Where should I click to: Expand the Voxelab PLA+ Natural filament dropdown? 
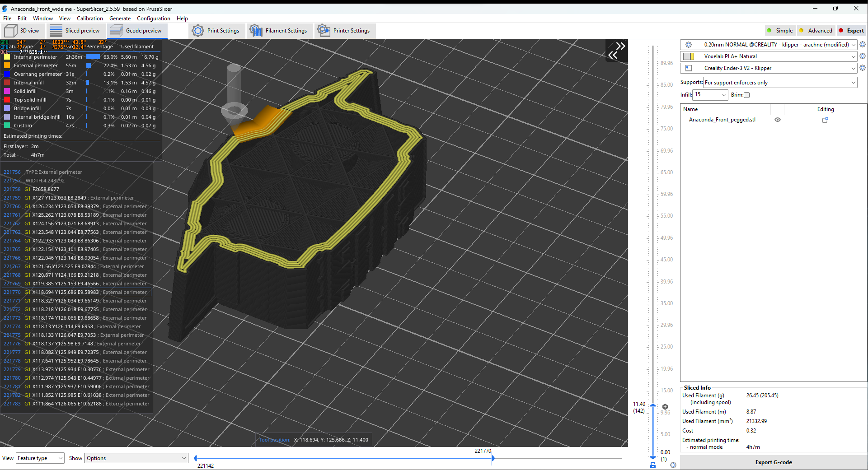click(853, 56)
